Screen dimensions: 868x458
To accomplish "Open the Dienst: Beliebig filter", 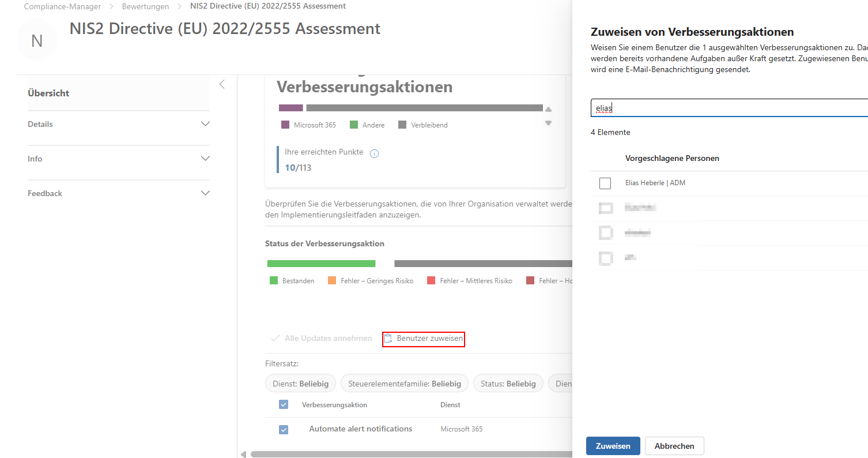I will [x=300, y=383].
